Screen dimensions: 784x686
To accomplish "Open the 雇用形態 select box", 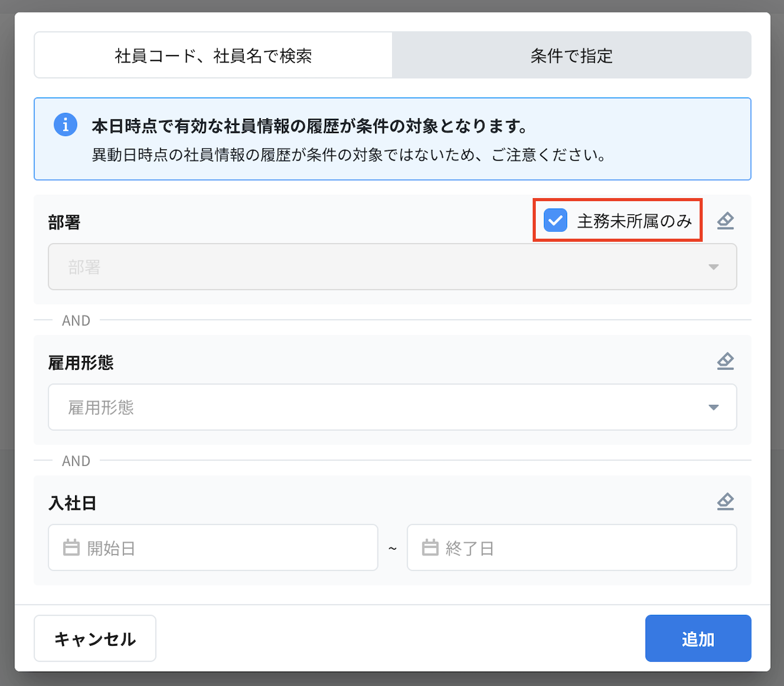I will click(375, 407).
